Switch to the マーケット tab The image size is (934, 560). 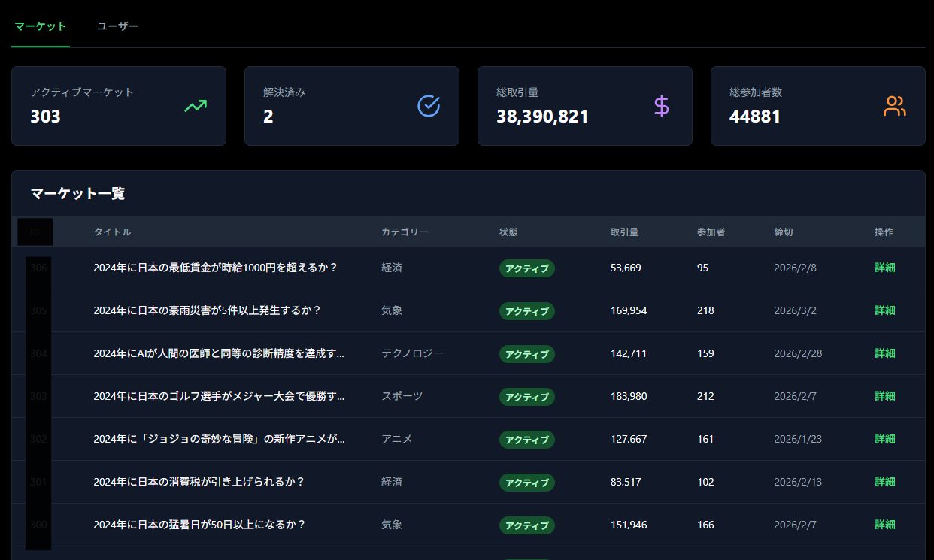click(41, 26)
